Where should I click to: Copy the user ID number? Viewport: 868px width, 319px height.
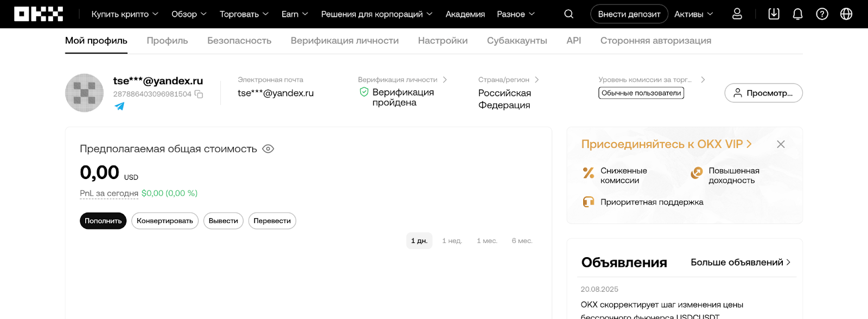pos(199,94)
